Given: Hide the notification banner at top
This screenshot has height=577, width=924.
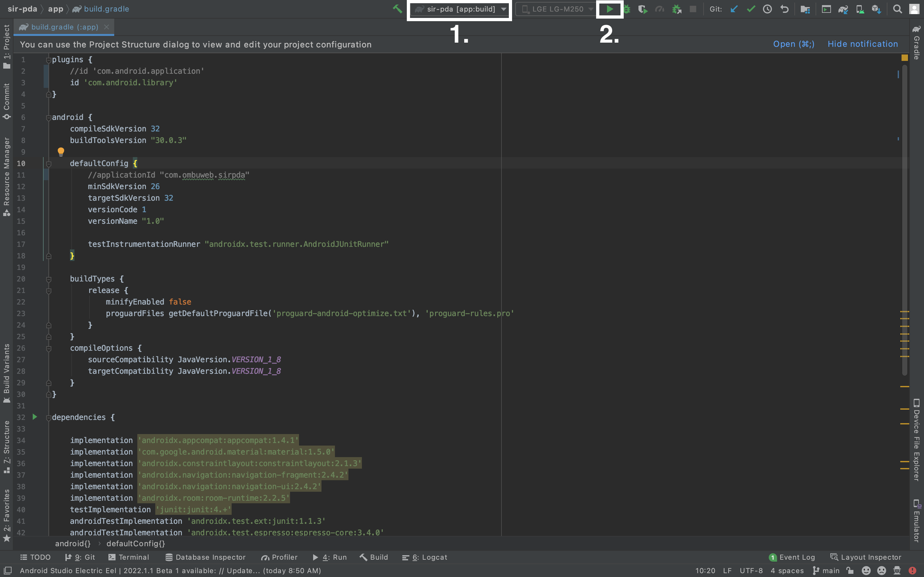Looking at the screenshot, I should point(862,44).
